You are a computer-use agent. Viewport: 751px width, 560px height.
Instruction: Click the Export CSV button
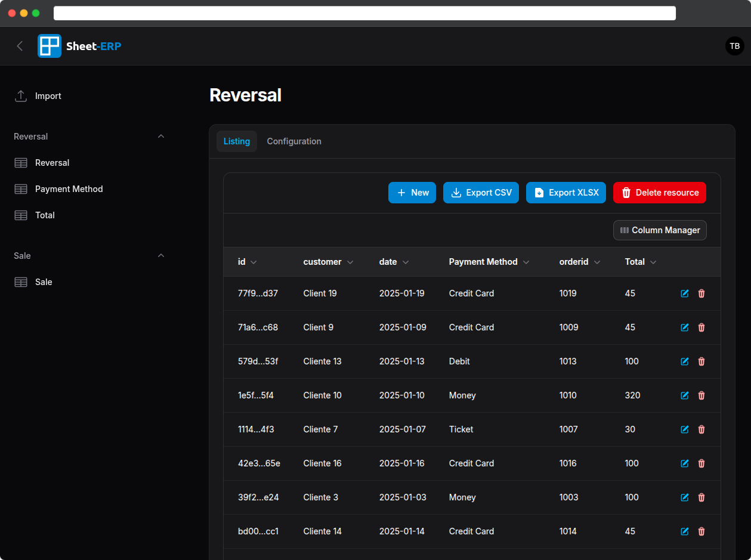click(481, 193)
